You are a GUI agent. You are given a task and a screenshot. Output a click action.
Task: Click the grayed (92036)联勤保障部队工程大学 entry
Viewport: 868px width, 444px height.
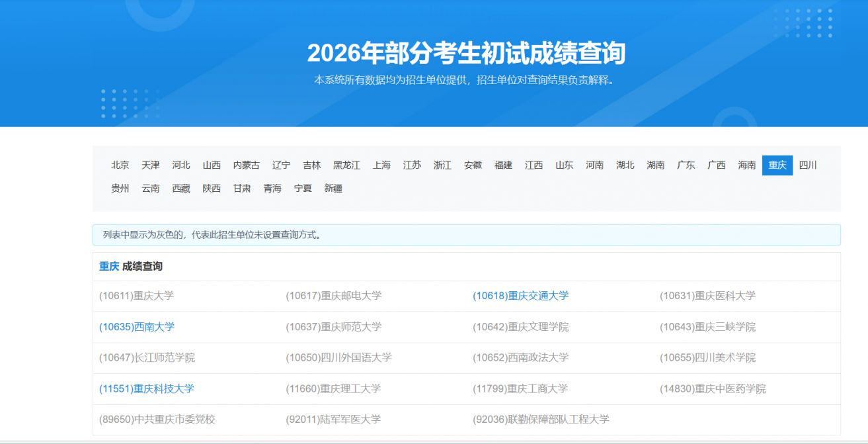click(x=541, y=420)
